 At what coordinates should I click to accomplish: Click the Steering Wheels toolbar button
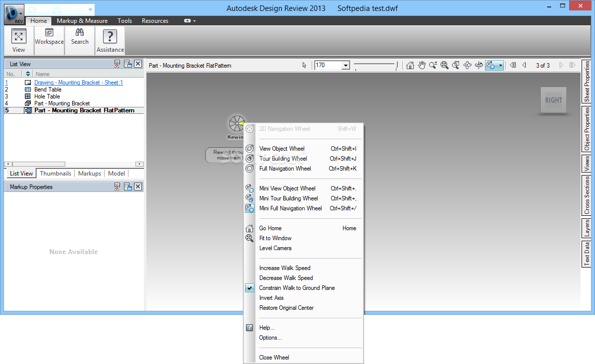(x=491, y=65)
